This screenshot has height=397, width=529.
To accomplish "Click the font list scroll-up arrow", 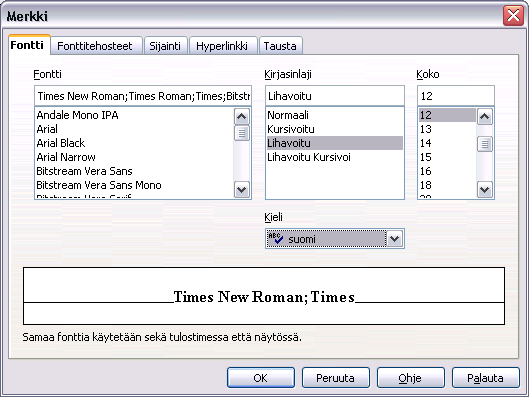I will tap(242, 117).
